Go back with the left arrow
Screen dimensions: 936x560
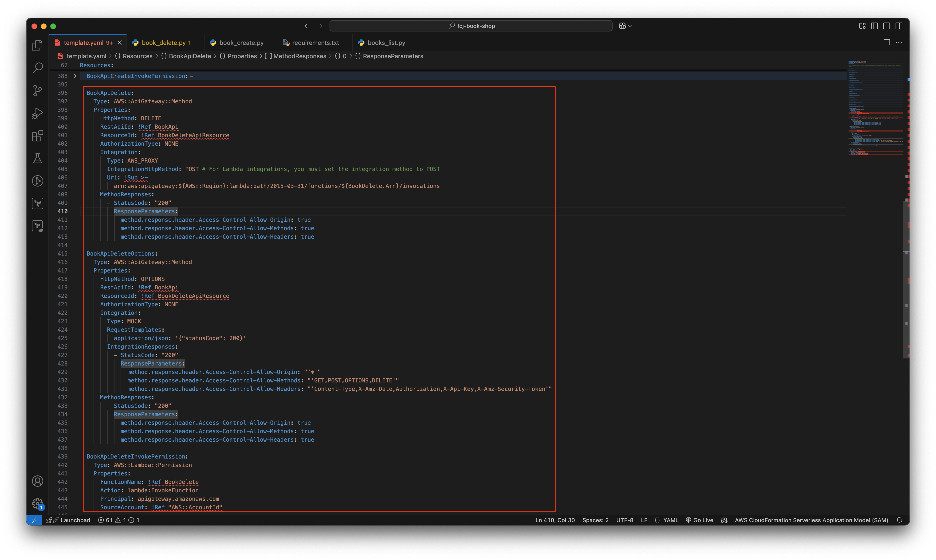(307, 26)
